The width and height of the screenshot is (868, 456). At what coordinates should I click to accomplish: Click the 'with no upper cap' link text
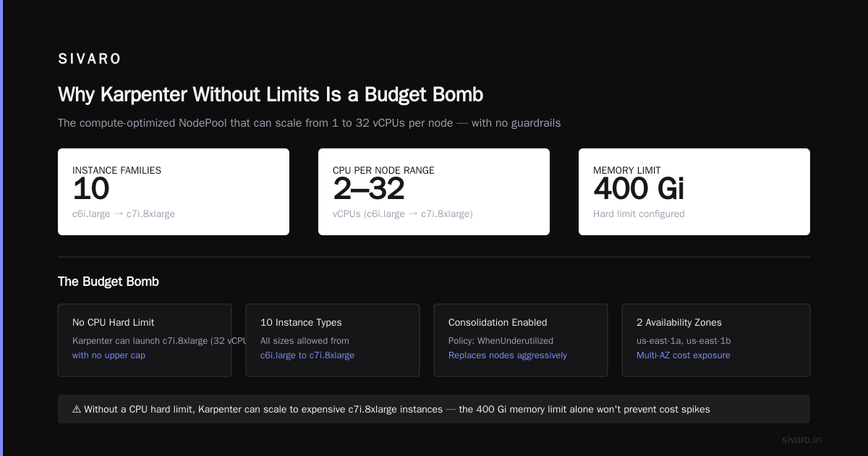(x=109, y=355)
